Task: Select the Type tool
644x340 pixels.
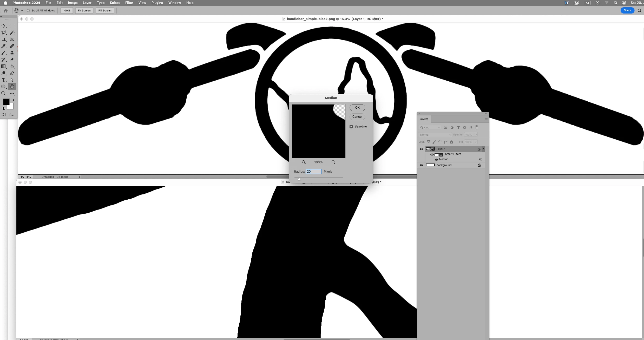Action: click(4, 80)
